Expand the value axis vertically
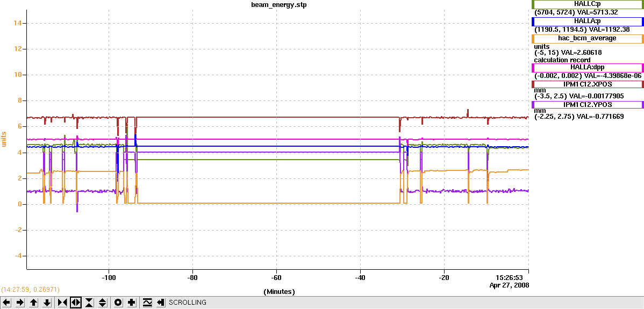Viewport: 644px width, 309px height. point(103,303)
